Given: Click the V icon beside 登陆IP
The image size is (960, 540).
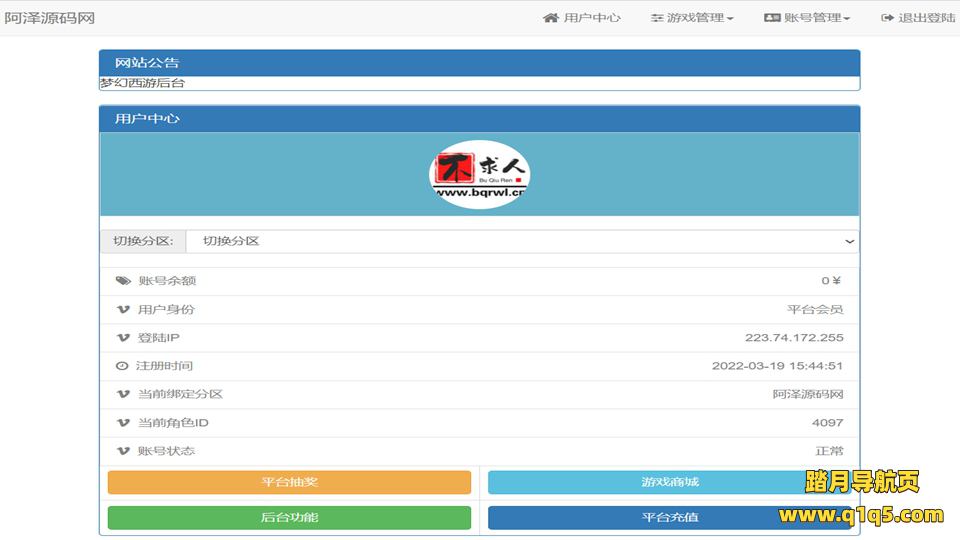Looking at the screenshot, I should click(x=123, y=338).
